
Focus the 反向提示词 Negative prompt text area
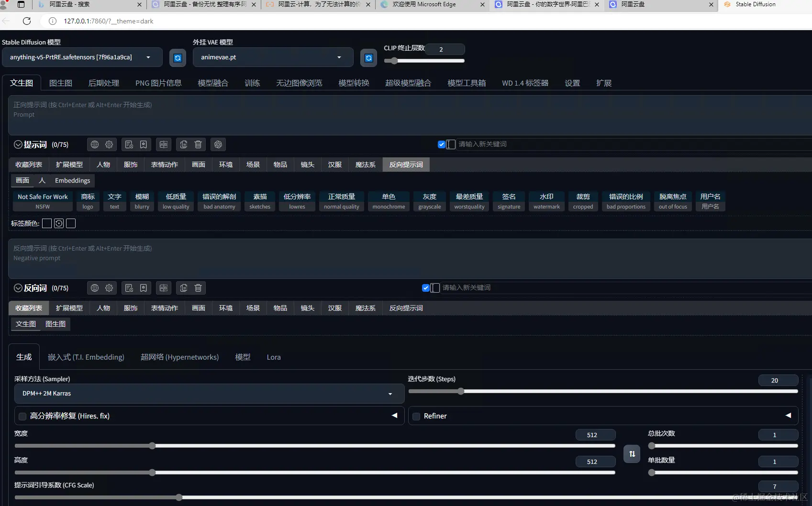pos(410,258)
